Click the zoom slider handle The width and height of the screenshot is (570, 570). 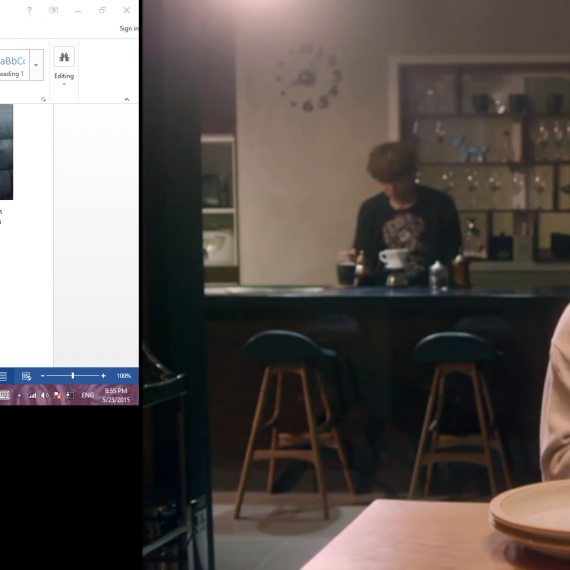point(73,376)
